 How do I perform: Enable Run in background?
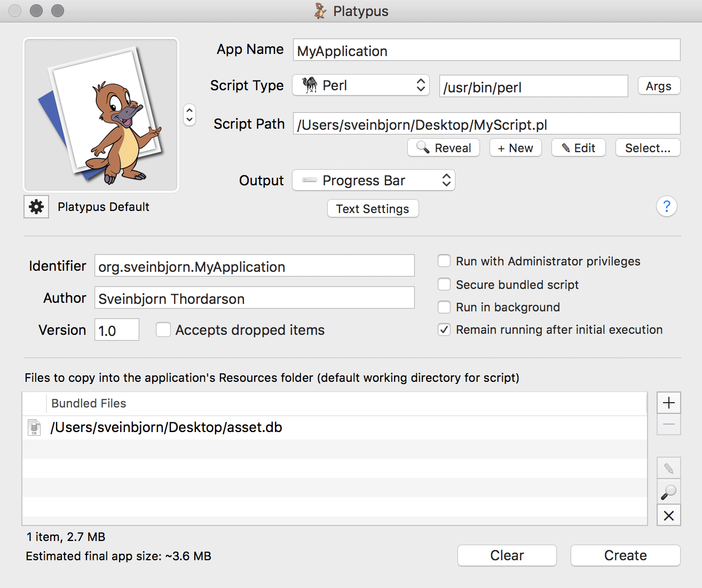[x=444, y=307]
